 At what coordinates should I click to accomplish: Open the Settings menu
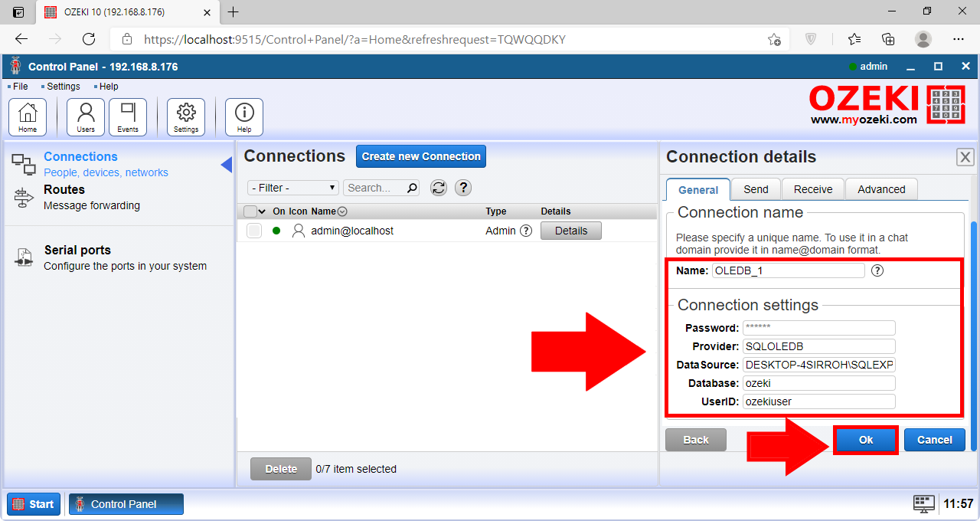pos(63,87)
